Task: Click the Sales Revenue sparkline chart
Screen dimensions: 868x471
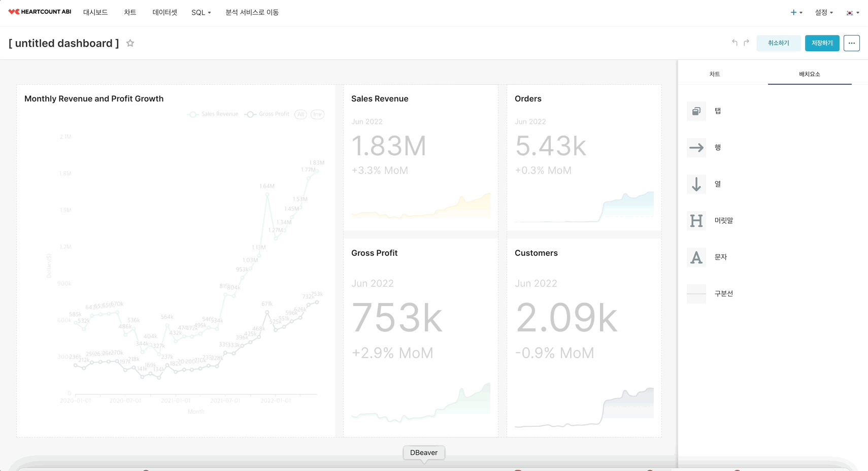Action: (x=421, y=206)
